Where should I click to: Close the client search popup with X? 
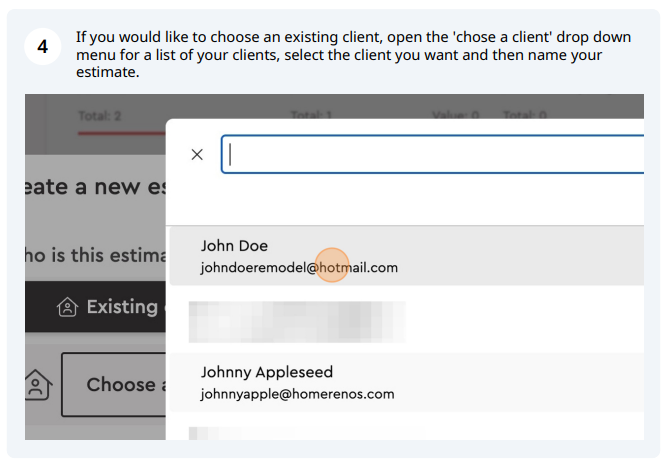197,154
